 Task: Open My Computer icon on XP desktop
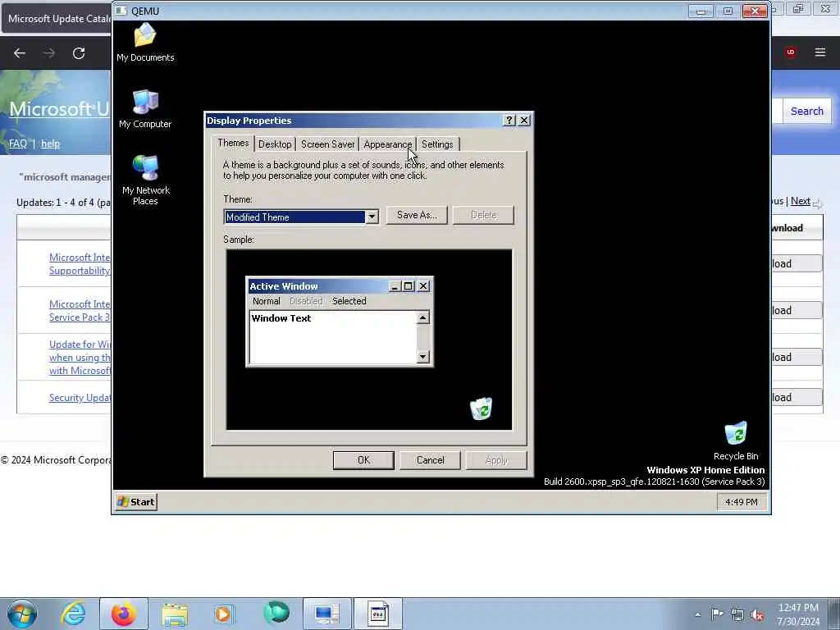click(x=145, y=109)
